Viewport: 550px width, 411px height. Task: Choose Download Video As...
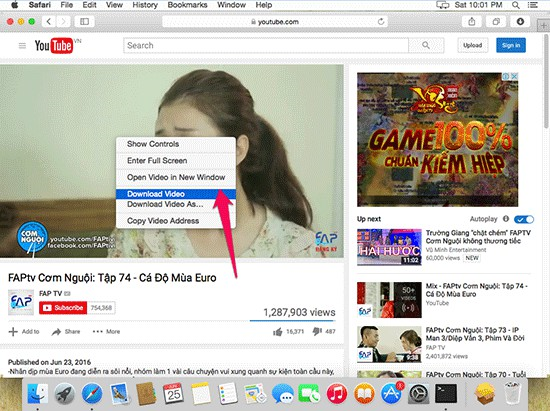coord(176,204)
